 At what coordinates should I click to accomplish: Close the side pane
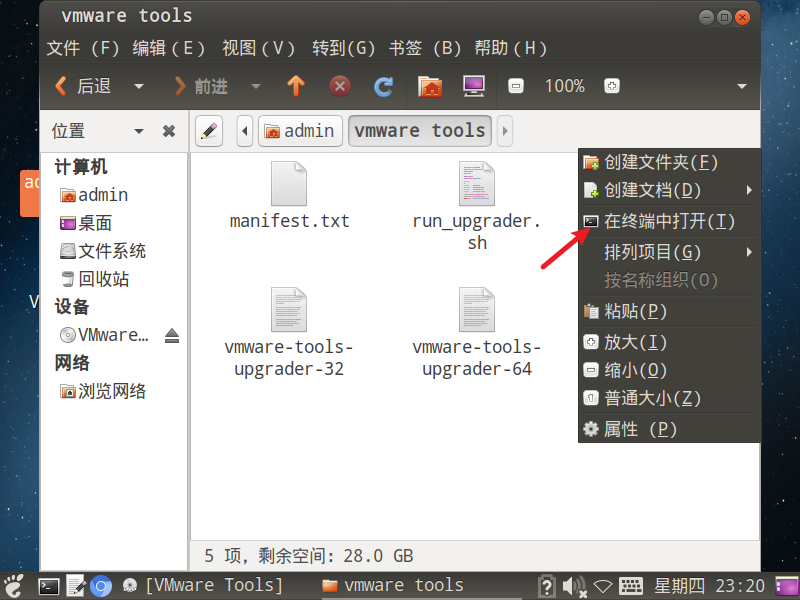tap(169, 131)
